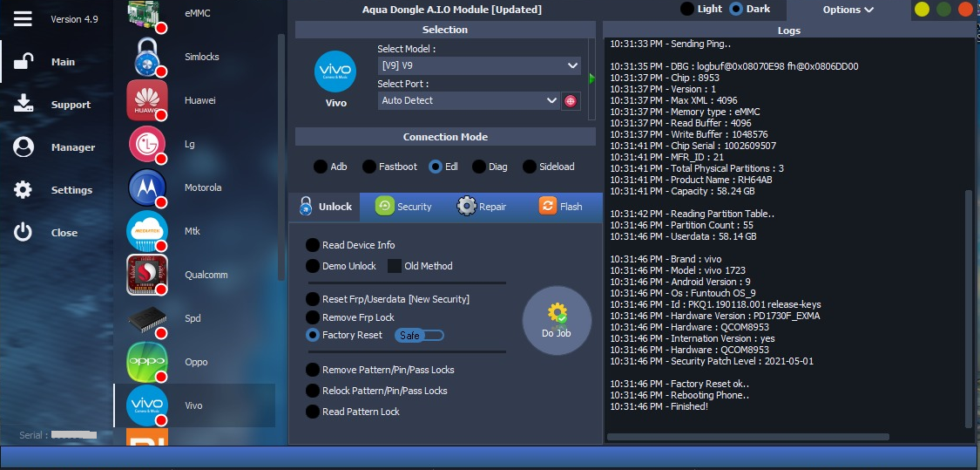The width and height of the screenshot is (980, 470).
Task: Click the 'Factory Reset ok..' log line
Action: [679, 384]
